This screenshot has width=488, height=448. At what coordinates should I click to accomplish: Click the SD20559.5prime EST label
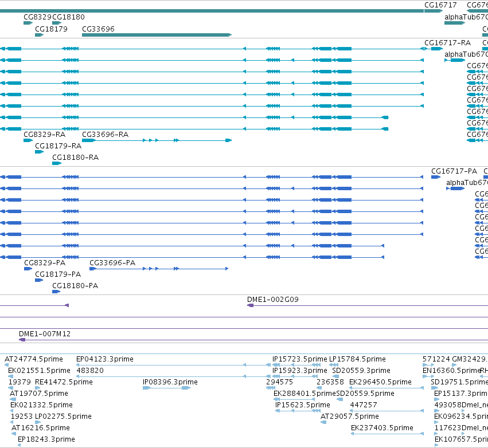pyautogui.click(x=365, y=394)
